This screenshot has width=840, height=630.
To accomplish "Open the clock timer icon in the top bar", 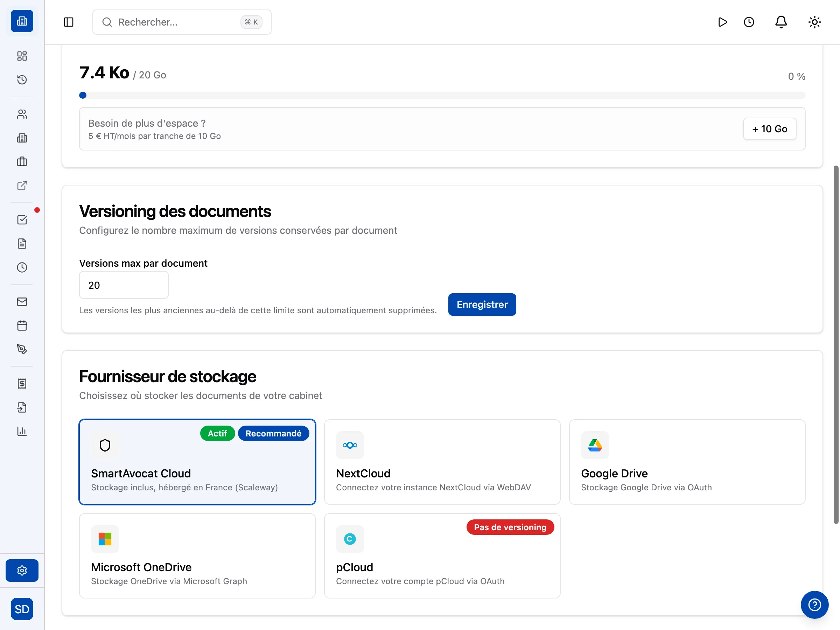I will 749,22.
